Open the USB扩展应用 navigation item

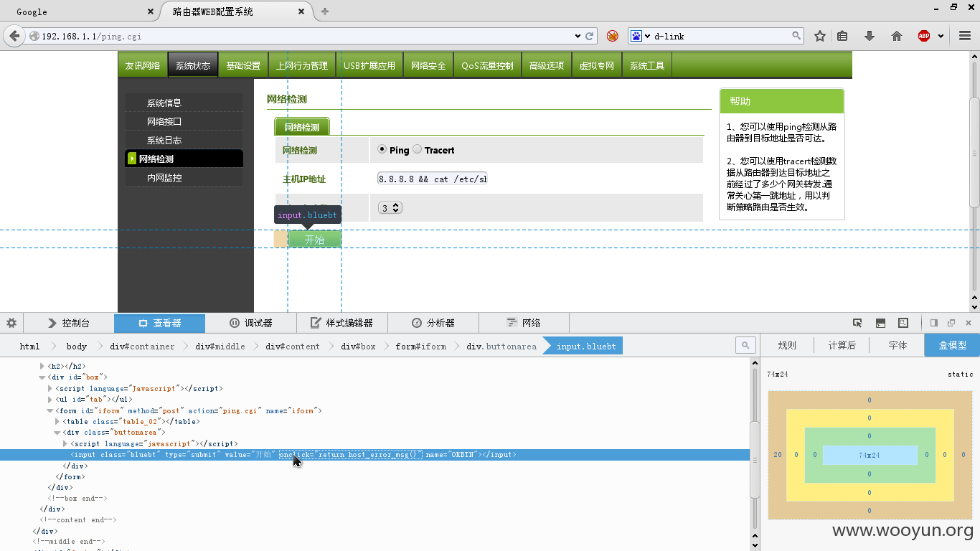point(369,65)
